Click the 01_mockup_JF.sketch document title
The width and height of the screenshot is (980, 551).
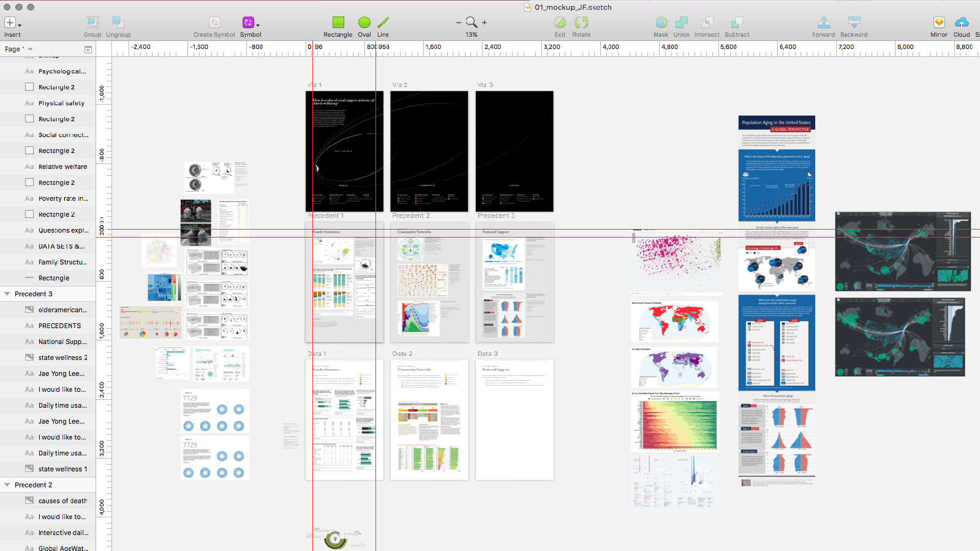573,7
